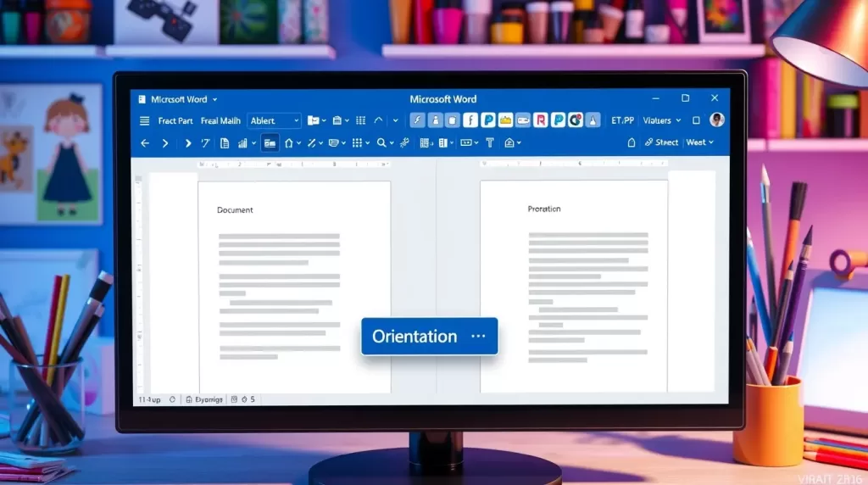This screenshot has height=485, width=868.
Task: Click the house-shaped page icon
Action: pyautogui.click(x=509, y=142)
